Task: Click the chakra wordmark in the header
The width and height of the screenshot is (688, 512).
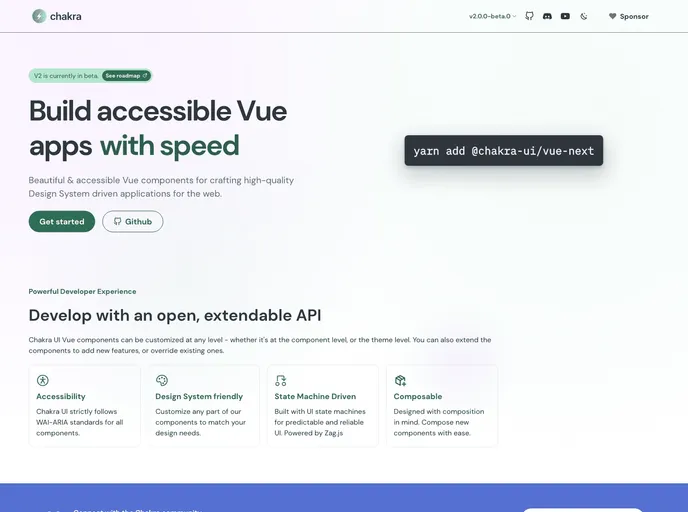Action: tap(67, 16)
